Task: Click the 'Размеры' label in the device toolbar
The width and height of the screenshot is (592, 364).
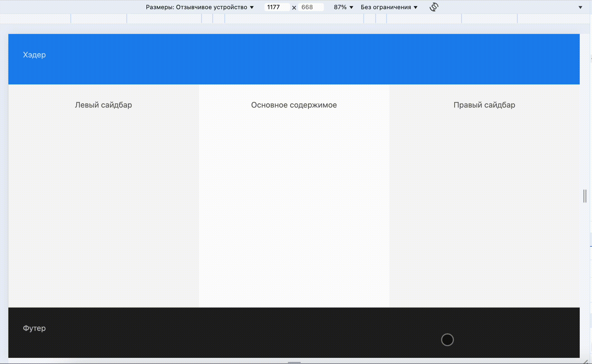Action: click(159, 6)
